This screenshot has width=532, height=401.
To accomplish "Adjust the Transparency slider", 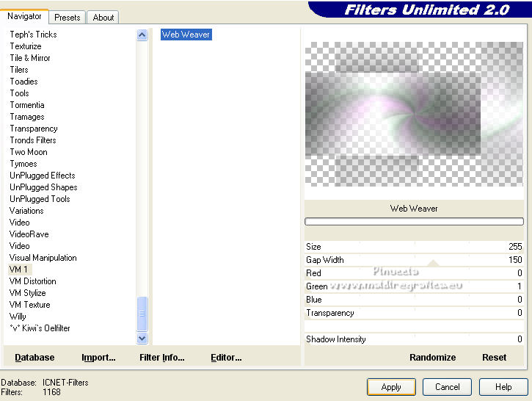I will tap(414, 313).
